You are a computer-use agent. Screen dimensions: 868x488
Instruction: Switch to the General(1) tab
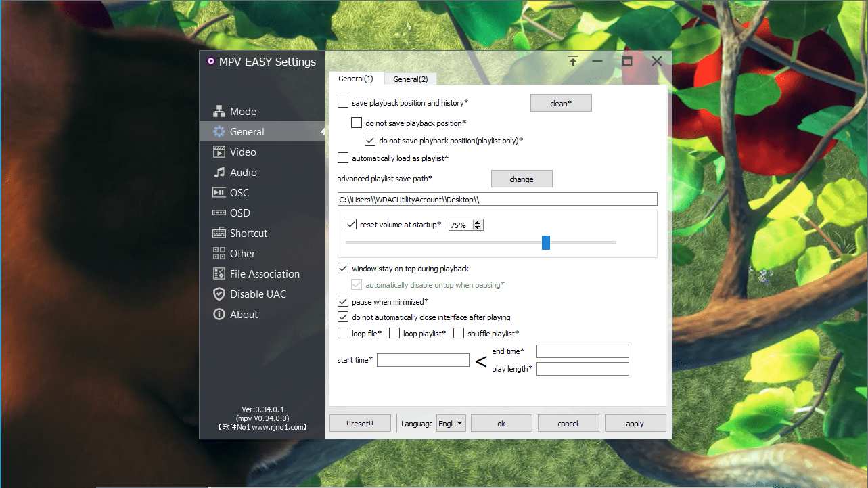(x=356, y=79)
